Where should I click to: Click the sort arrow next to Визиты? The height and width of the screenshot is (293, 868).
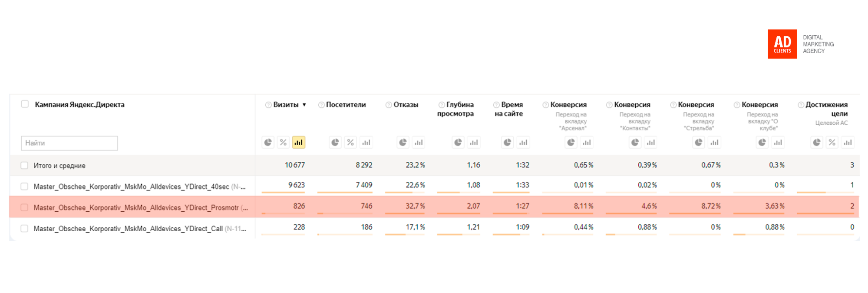pyautogui.click(x=304, y=105)
